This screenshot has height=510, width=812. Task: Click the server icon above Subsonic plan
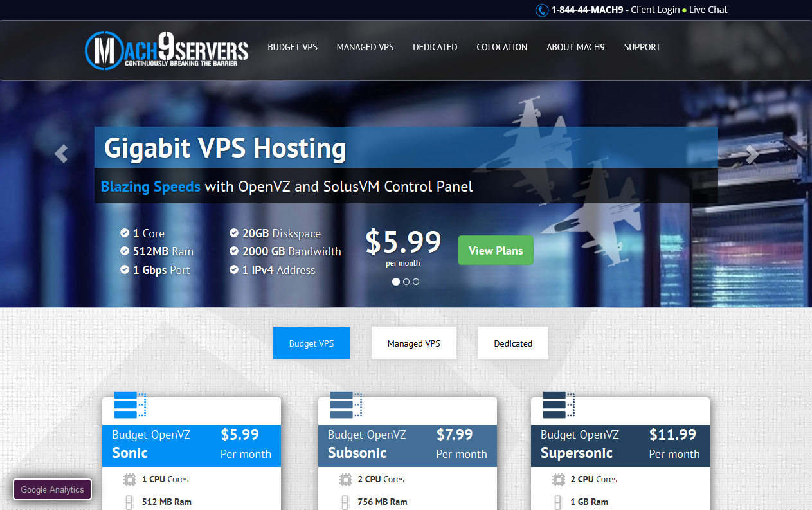347,405
